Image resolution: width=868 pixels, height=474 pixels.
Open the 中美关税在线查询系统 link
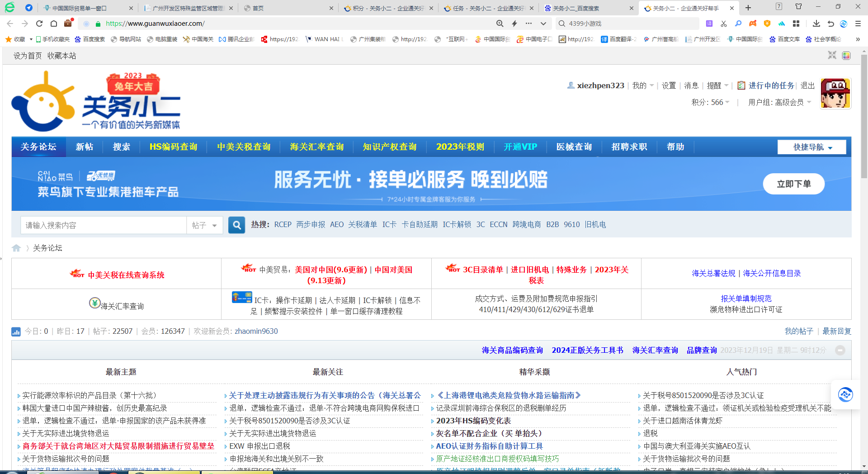click(126, 275)
